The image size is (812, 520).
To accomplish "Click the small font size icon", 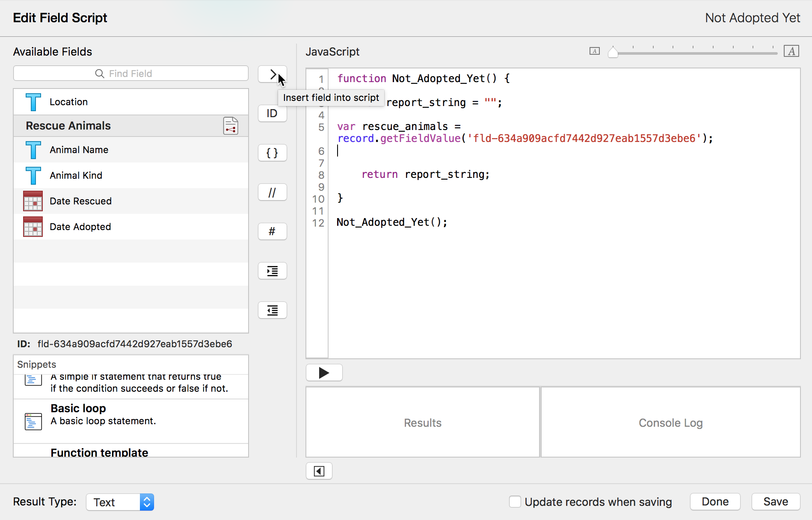I will tap(595, 51).
